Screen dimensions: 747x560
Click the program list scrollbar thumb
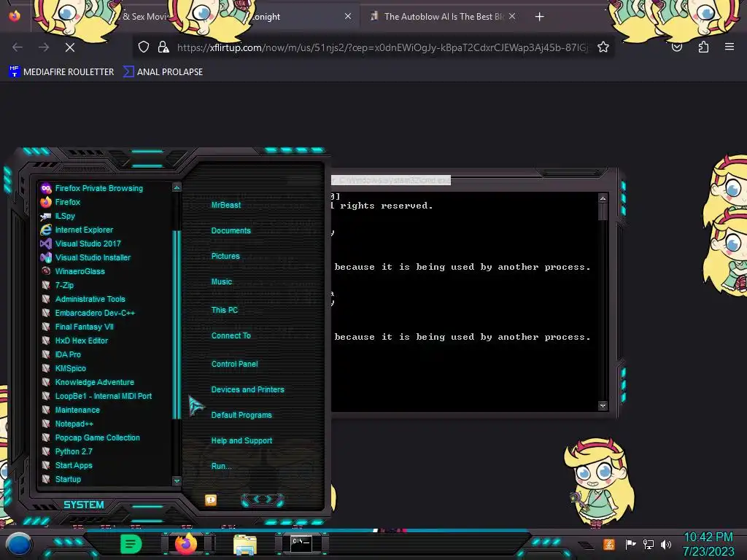click(177, 324)
